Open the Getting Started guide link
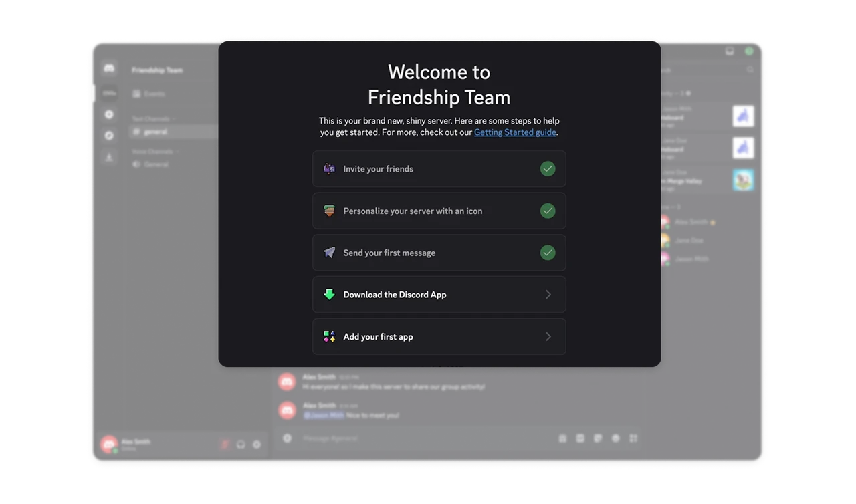 515,132
